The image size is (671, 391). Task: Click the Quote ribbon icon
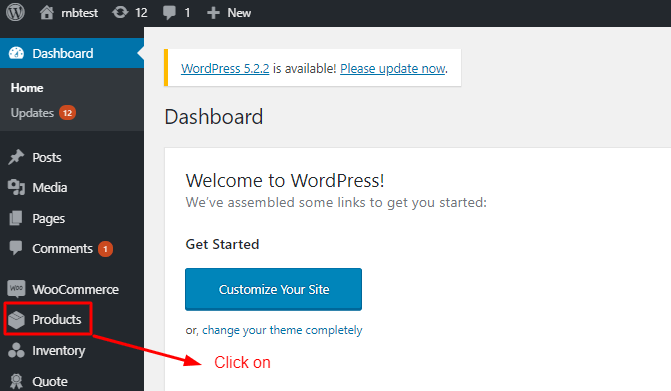coord(16,381)
